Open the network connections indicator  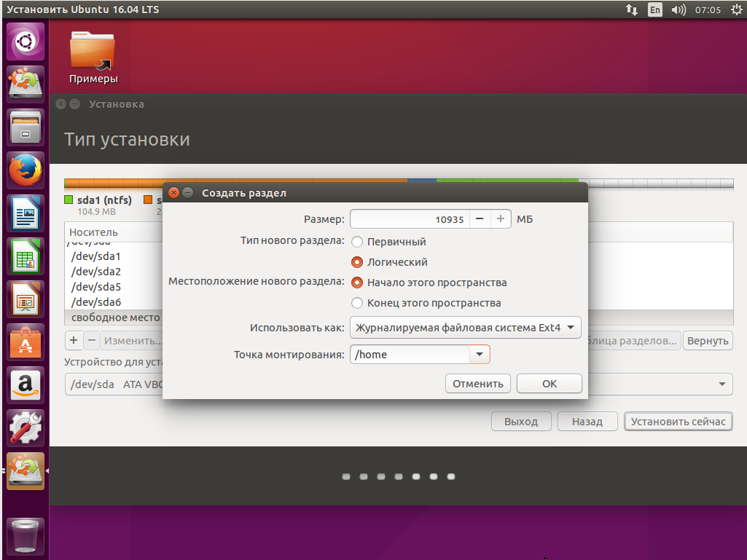(632, 9)
